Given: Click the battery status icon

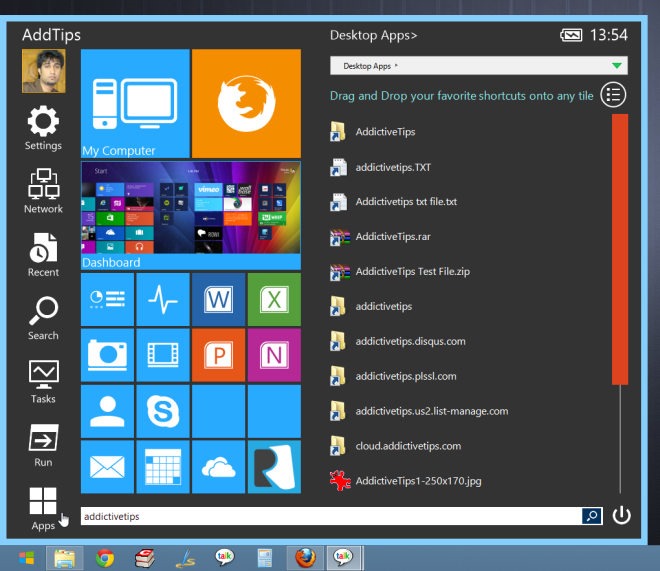Looking at the screenshot, I should [571, 35].
